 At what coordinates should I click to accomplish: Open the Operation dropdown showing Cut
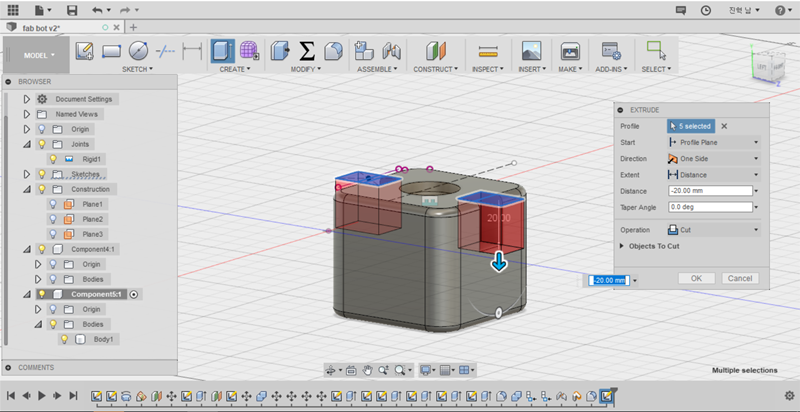[712, 229]
